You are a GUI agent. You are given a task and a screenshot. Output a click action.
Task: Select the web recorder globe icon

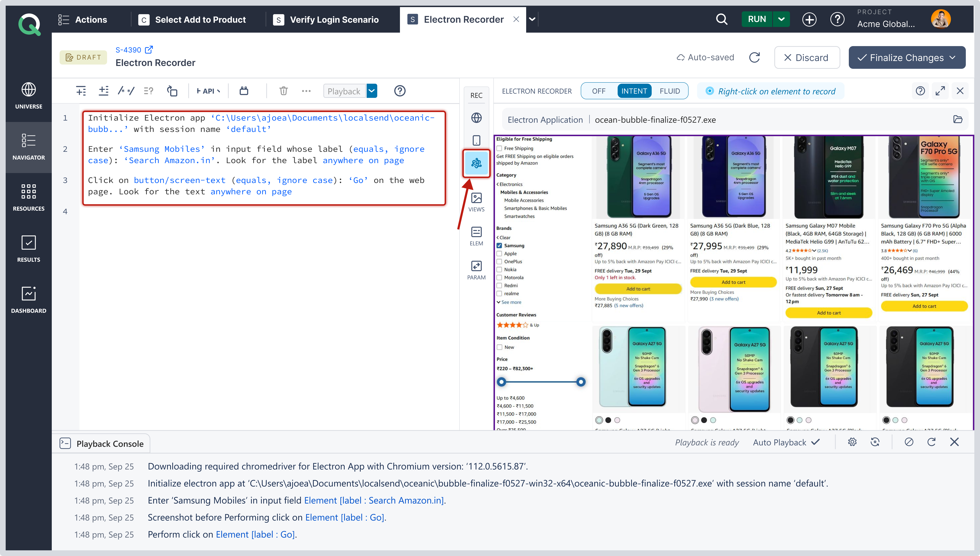pos(477,118)
